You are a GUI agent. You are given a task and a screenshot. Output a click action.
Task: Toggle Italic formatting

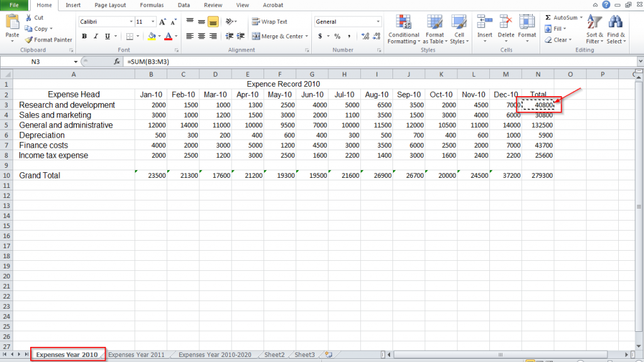(96, 36)
